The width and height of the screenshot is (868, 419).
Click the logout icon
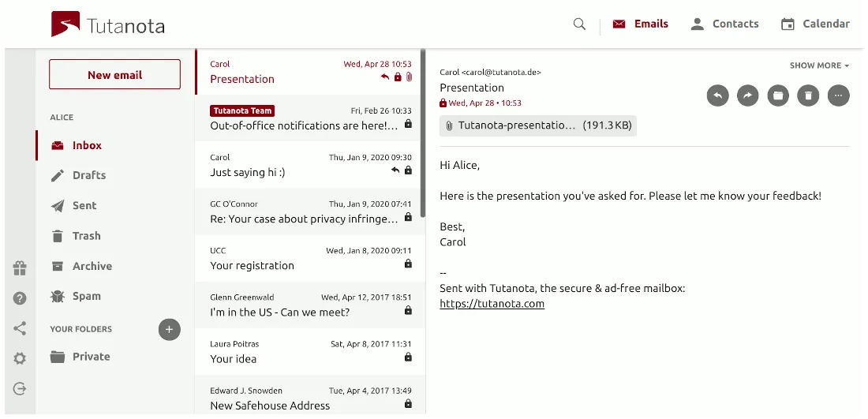click(20, 388)
